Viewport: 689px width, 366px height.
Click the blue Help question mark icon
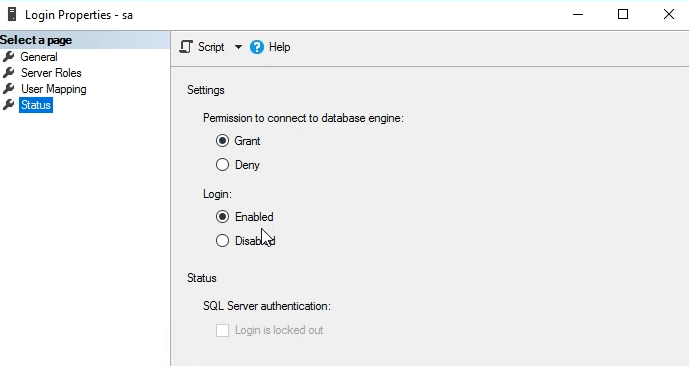pos(257,47)
